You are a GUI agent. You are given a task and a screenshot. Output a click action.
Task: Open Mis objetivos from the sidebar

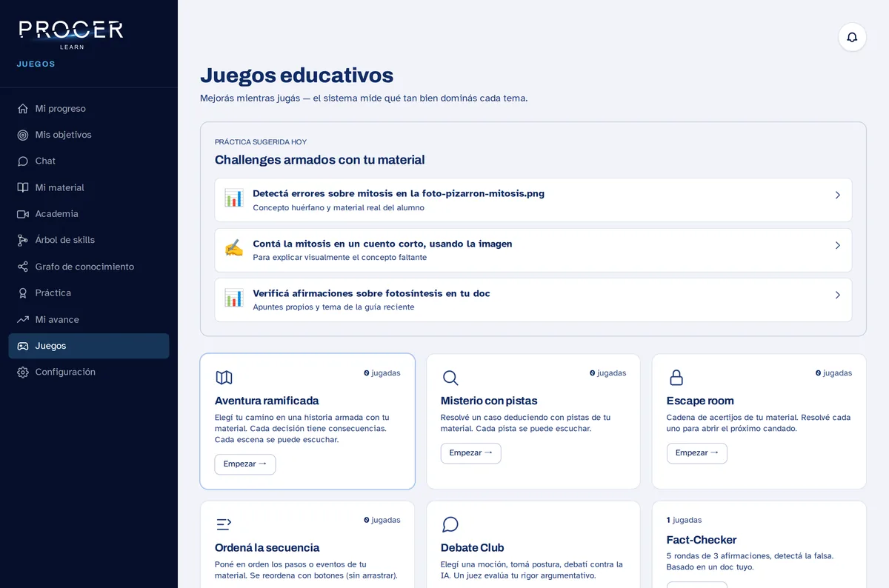(x=89, y=135)
